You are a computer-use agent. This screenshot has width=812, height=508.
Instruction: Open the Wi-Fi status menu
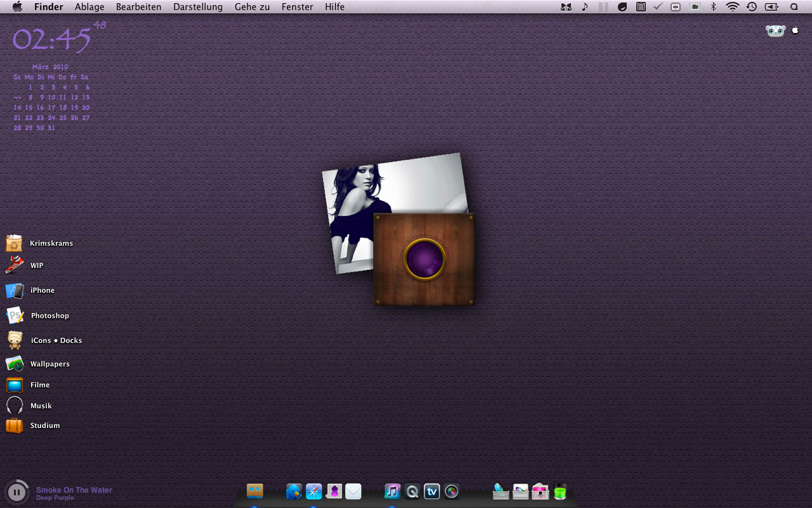733,7
